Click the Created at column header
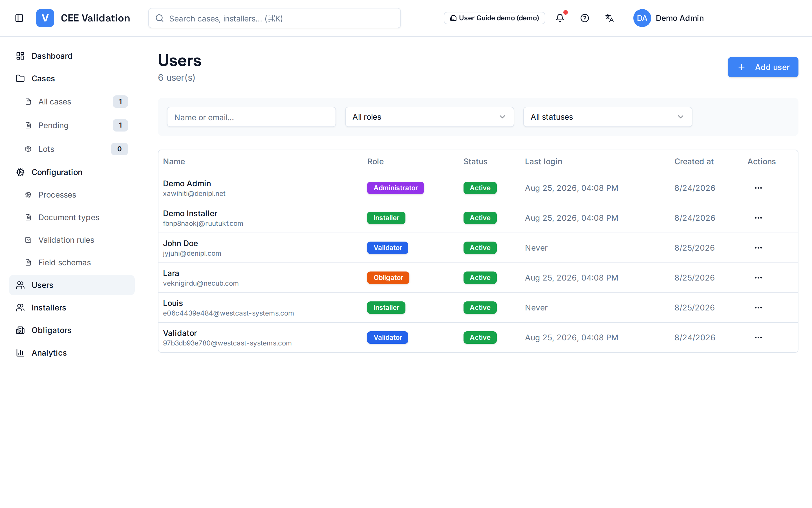Viewport: 812px width, 508px height. coord(694,162)
